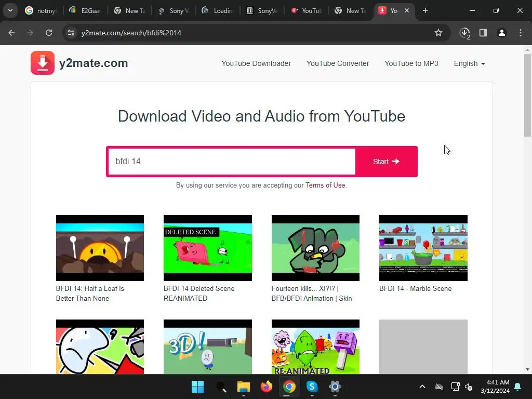This screenshot has width=532, height=399.
Task: Reload the y2mate page
Action: [x=49, y=33]
